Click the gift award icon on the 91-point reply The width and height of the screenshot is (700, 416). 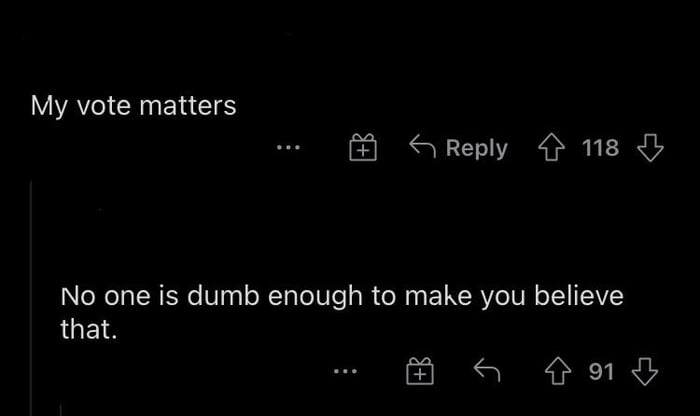point(421,373)
